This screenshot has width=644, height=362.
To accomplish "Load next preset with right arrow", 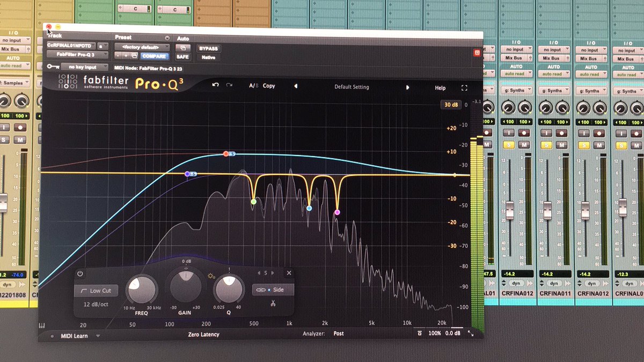I will pos(407,87).
